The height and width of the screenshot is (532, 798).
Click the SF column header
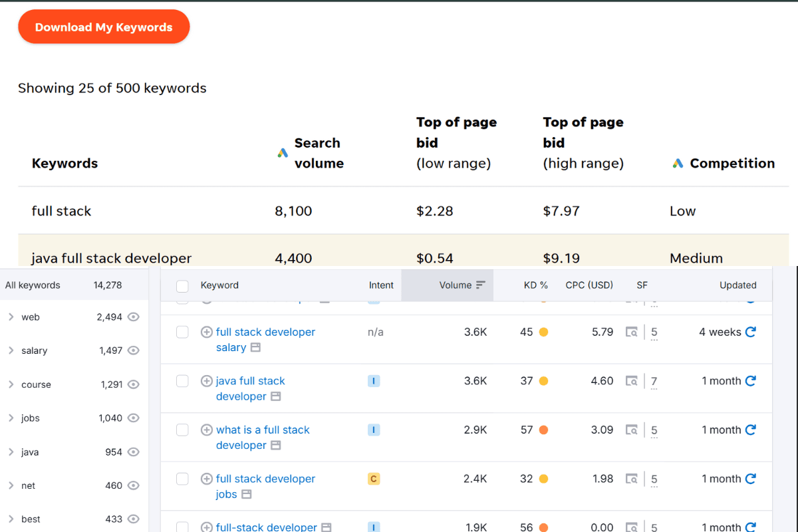point(642,285)
